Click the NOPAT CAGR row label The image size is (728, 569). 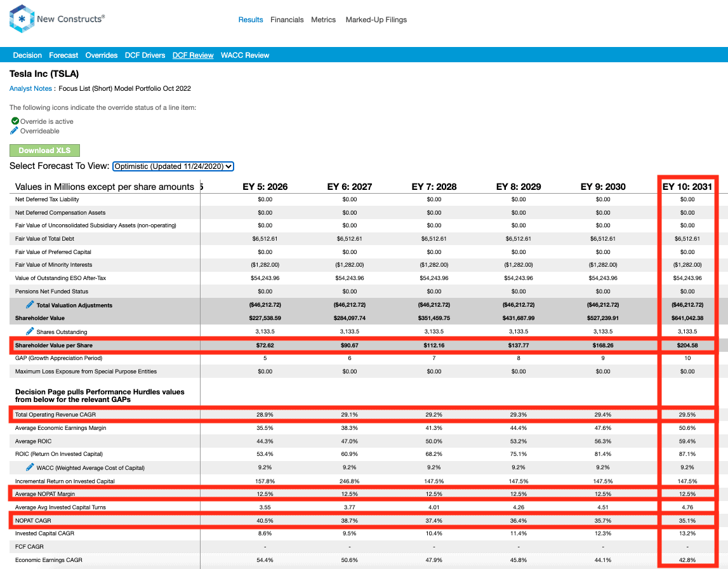tap(33, 521)
